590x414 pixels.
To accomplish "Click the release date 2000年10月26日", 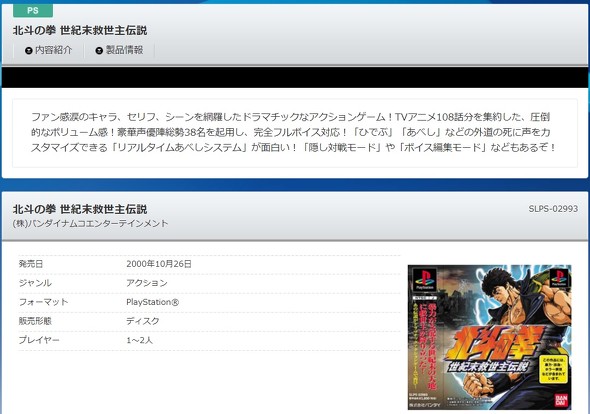I will coord(159,264).
